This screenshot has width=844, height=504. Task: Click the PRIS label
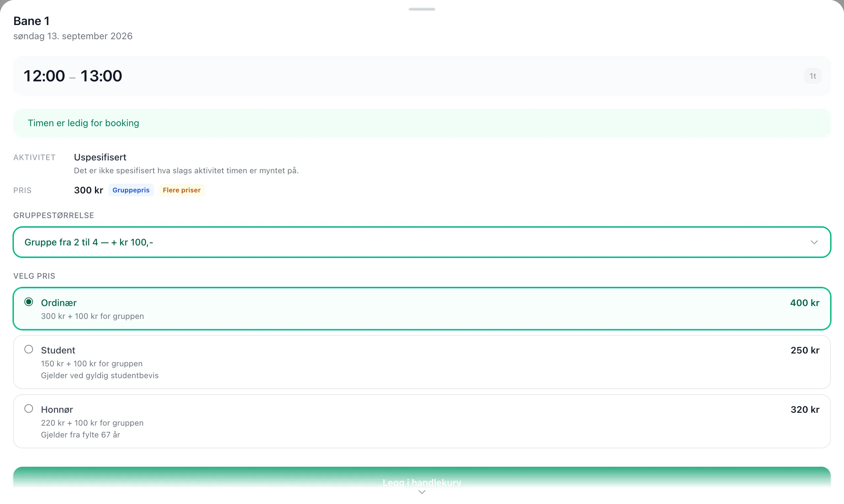pos(22,190)
